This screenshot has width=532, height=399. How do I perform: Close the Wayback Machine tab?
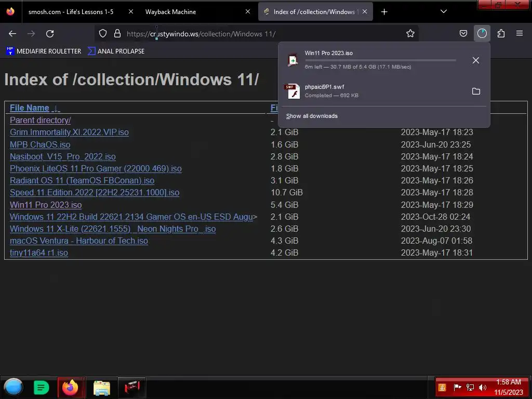coord(248,11)
